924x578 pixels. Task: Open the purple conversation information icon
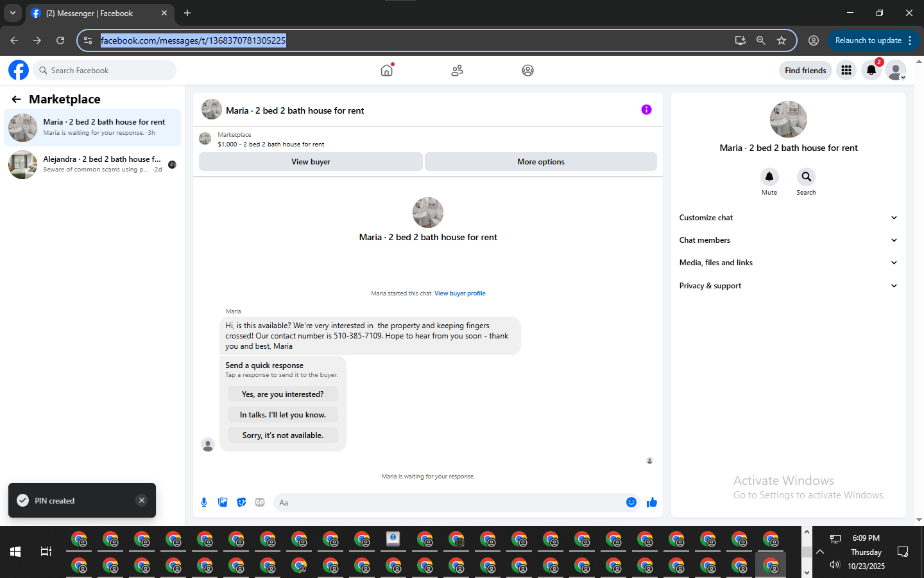[x=646, y=110]
